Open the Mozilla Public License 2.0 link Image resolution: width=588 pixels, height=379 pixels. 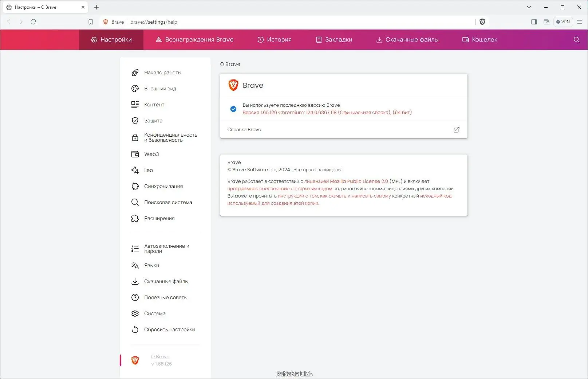click(346, 181)
